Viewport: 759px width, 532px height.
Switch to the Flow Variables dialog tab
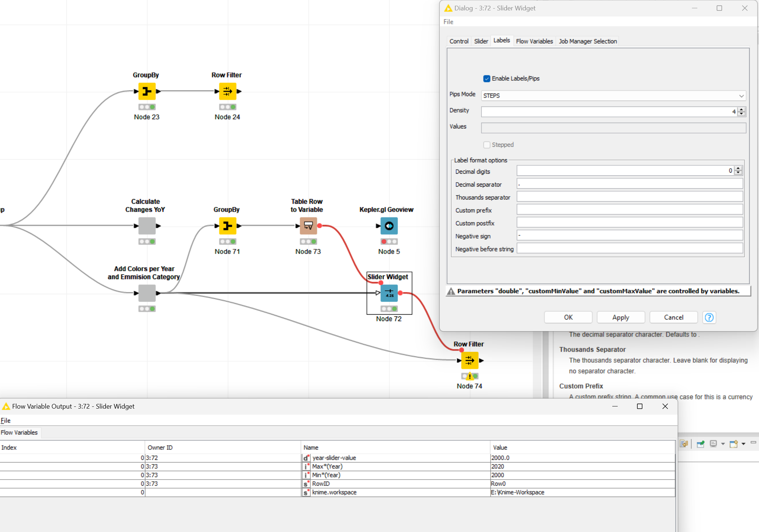(534, 42)
